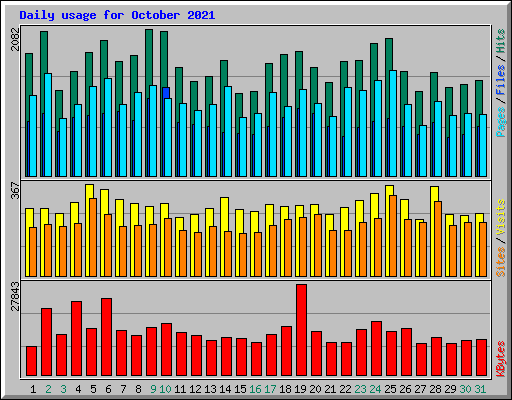Click day 9 on the x-axis
Viewport: 512px width, 400px height.
[153, 389]
